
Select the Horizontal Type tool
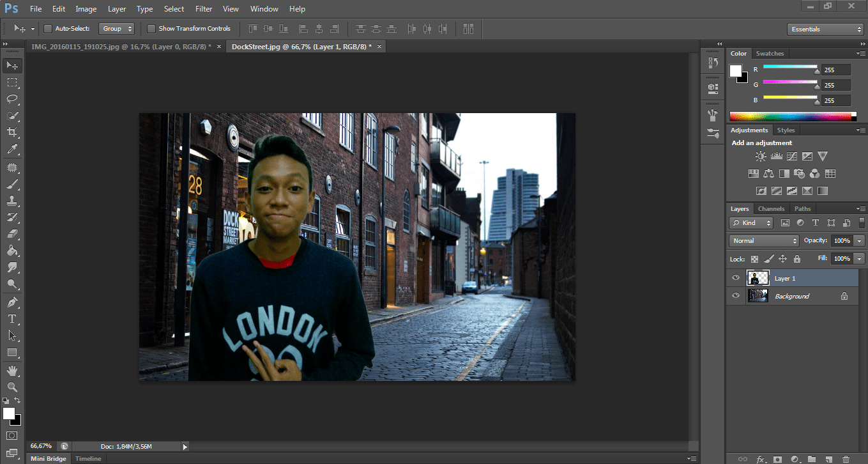[x=11, y=318]
